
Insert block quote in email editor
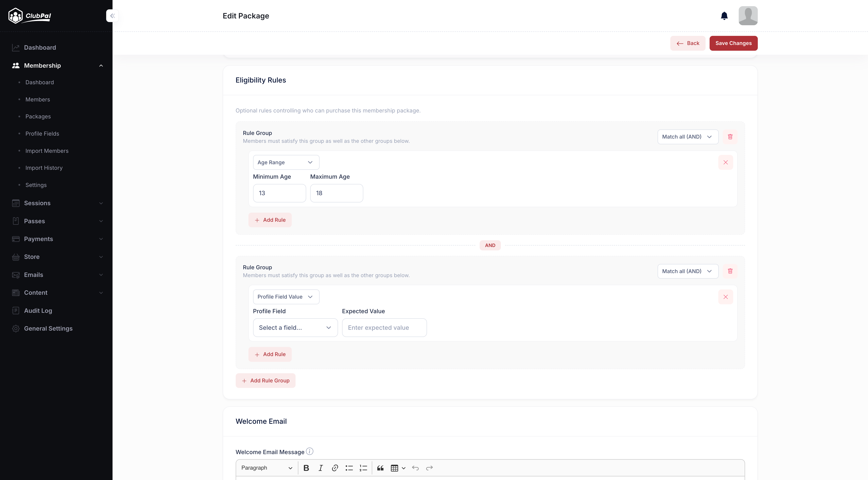coord(380,468)
